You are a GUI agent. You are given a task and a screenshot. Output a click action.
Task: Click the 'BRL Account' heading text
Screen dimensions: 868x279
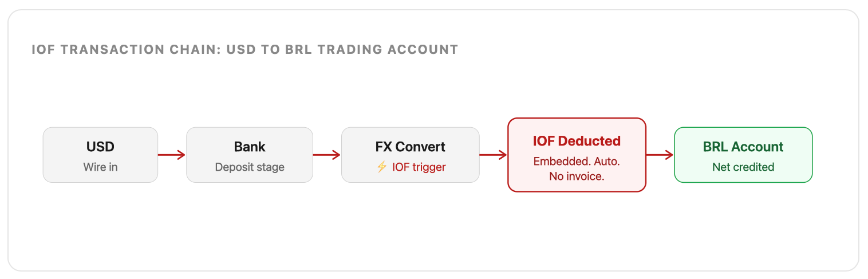(743, 147)
